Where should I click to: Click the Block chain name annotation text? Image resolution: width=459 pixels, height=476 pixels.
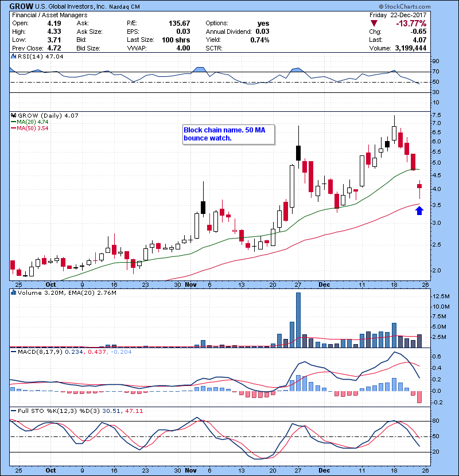(x=224, y=134)
